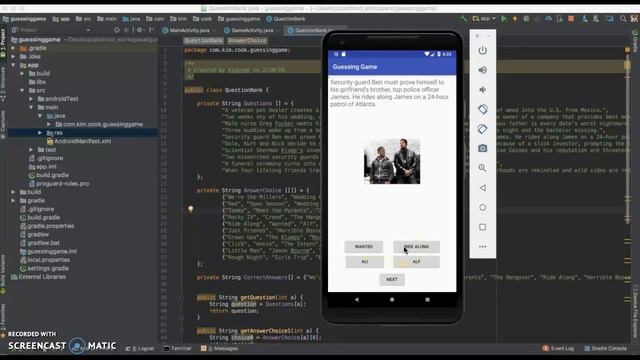Open the Event Log tab
The width and height of the screenshot is (640, 360).
559,348
